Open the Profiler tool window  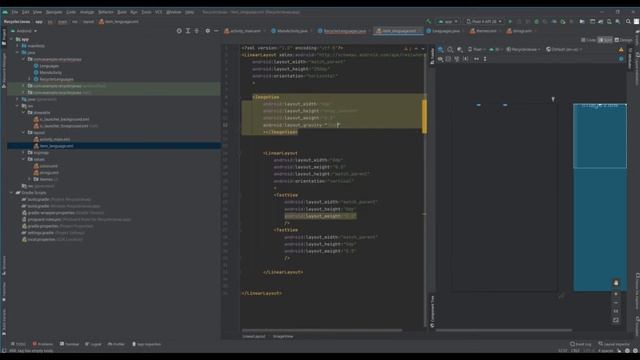click(x=116, y=344)
